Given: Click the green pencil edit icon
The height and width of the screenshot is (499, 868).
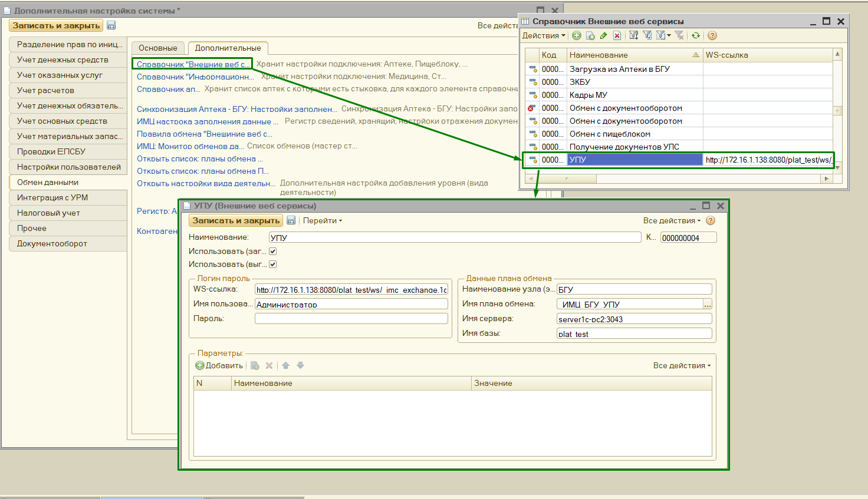Looking at the screenshot, I should 603,36.
